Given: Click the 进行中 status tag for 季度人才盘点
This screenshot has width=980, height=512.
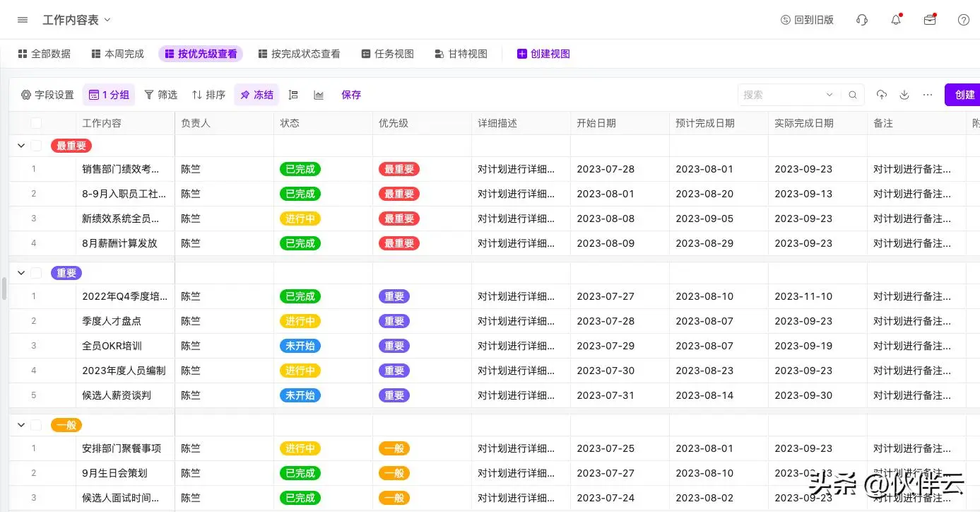Looking at the screenshot, I should coord(300,321).
